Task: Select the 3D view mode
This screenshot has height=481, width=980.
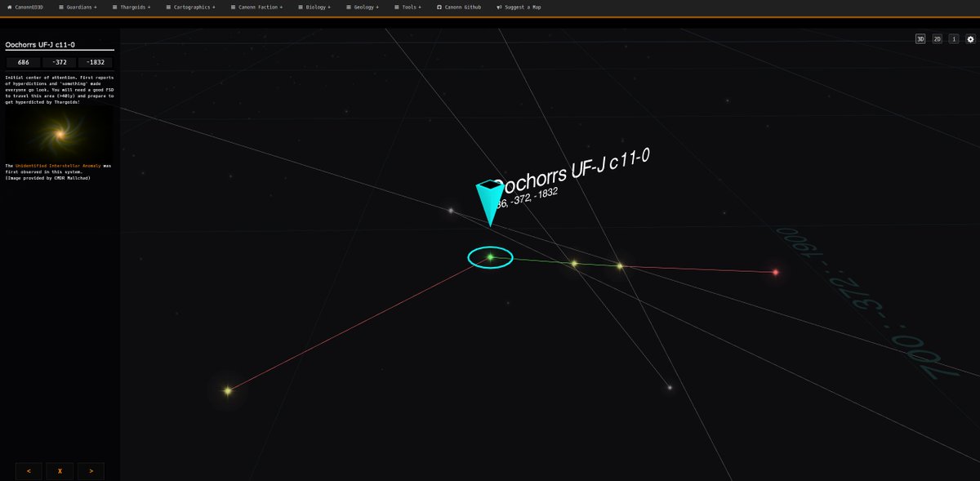Action: point(919,38)
